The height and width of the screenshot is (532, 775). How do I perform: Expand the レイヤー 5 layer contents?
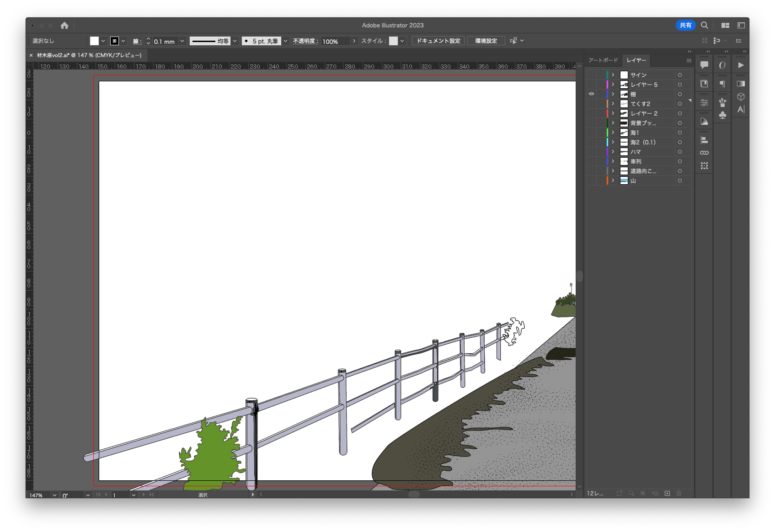point(613,85)
